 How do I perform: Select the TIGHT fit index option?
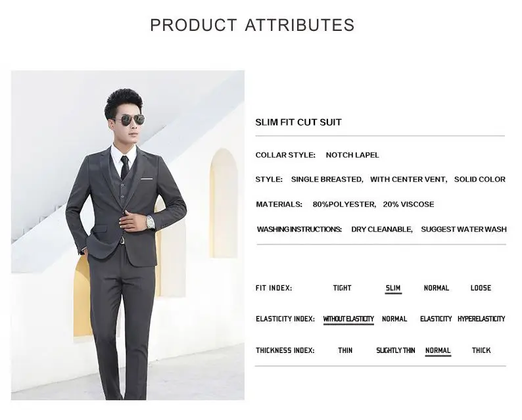tap(342, 288)
